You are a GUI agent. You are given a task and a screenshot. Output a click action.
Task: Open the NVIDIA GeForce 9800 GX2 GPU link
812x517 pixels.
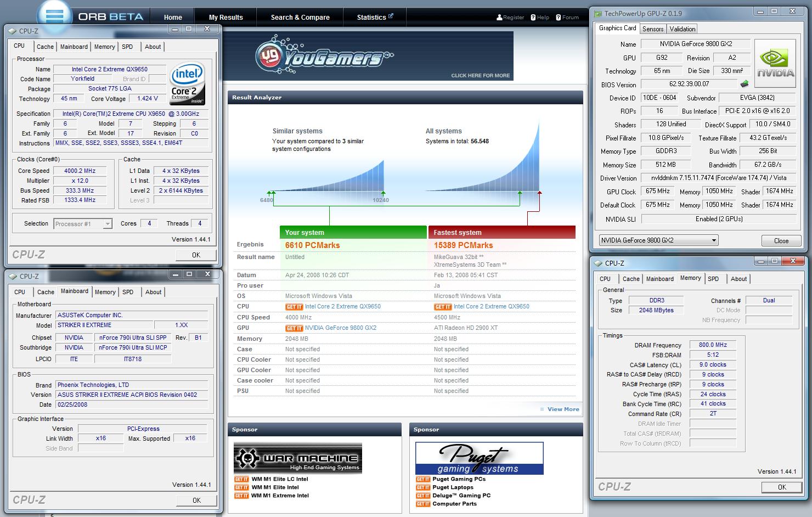click(x=341, y=328)
